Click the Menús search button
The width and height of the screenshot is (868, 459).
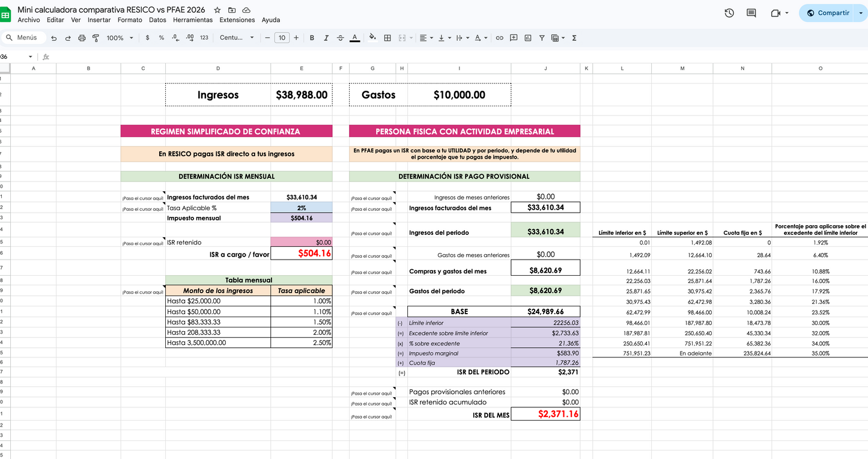[24, 37]
